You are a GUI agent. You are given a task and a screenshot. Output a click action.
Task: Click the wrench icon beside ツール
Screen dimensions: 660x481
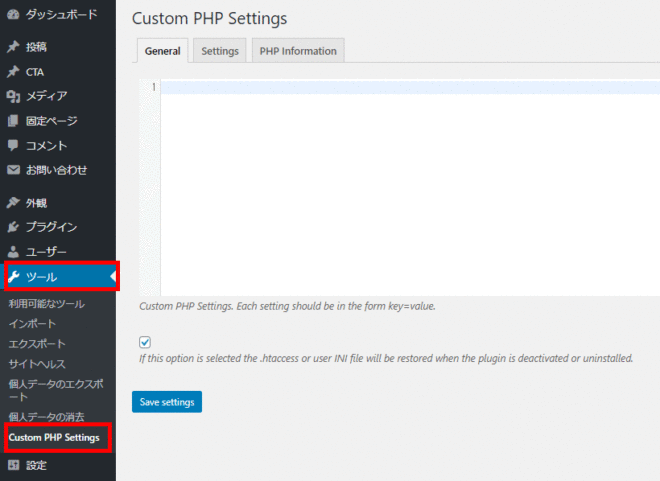click(x=13, y=277)
